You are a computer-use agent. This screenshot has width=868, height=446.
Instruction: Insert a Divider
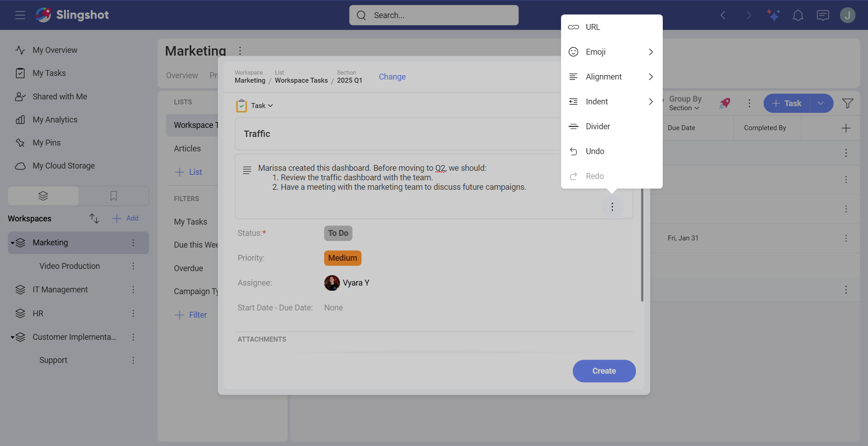612,127
